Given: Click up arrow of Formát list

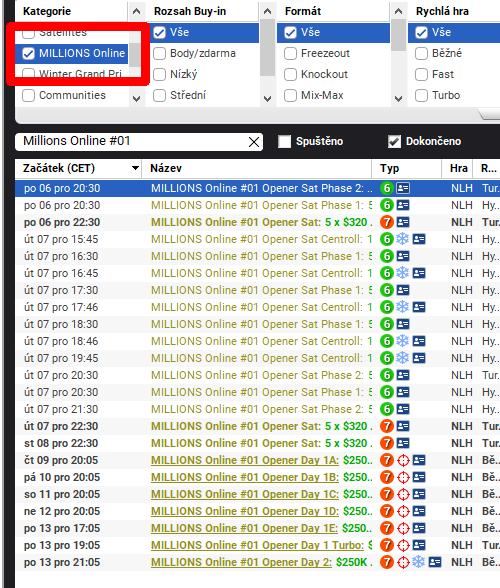Looking at the screenshot, I should 398,12.
